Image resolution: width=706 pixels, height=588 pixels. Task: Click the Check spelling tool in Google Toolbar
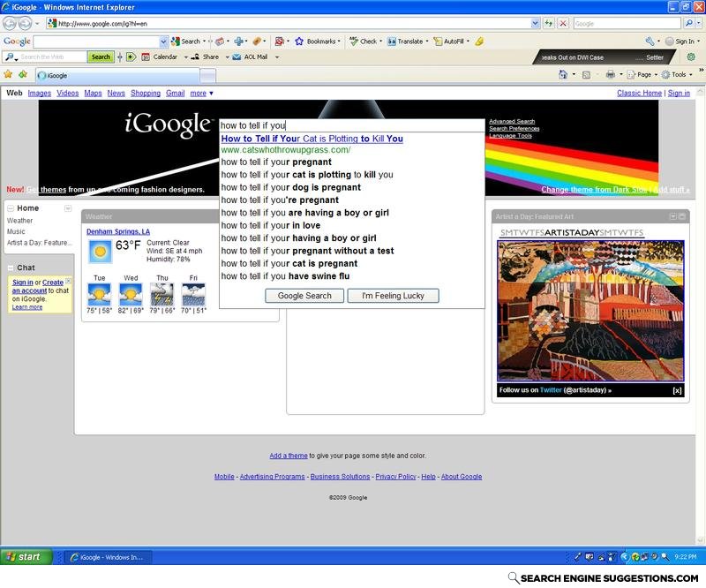(x=364, y=41)
